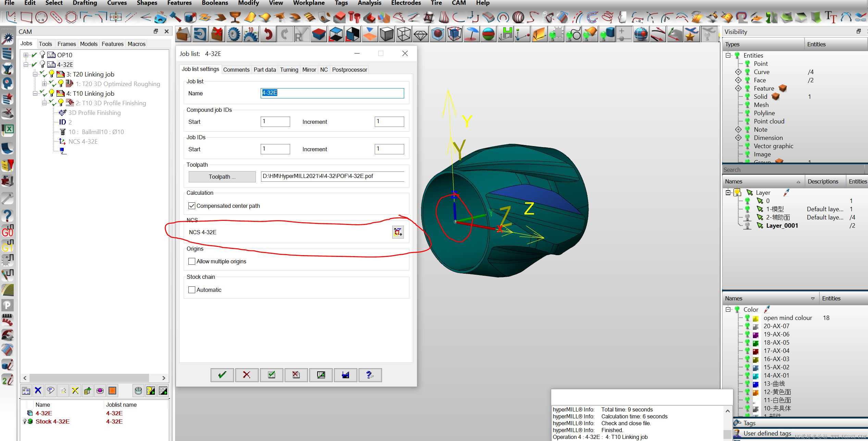Click the G0 icon in left sidebar

click(8, 231)
